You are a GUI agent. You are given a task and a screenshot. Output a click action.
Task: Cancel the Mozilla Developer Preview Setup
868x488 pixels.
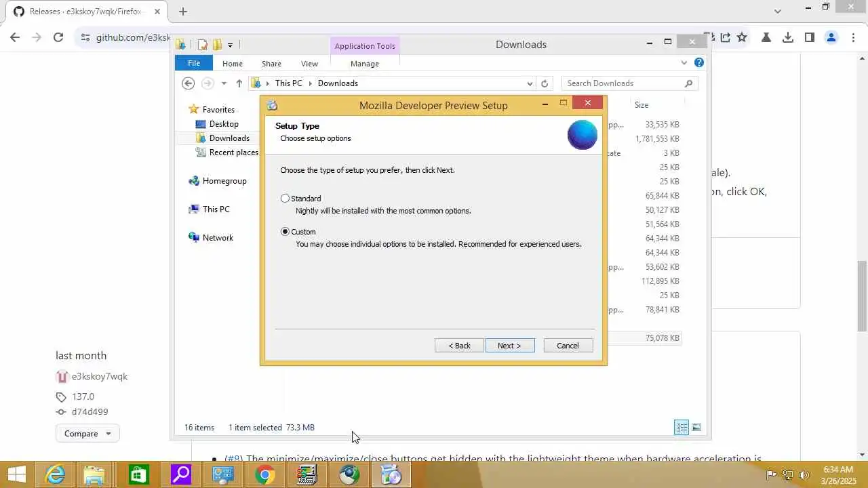pyautogui.click(x=568, y=346)
